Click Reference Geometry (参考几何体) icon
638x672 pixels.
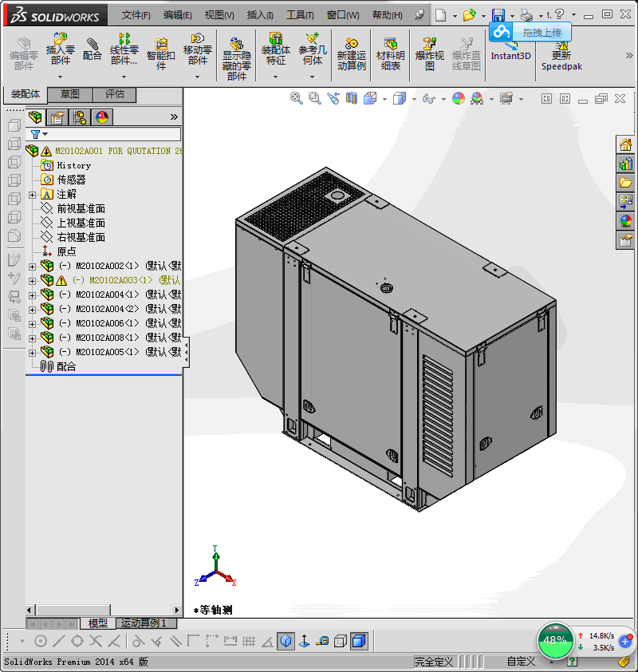pyautogui.click(x=313, y=49)
